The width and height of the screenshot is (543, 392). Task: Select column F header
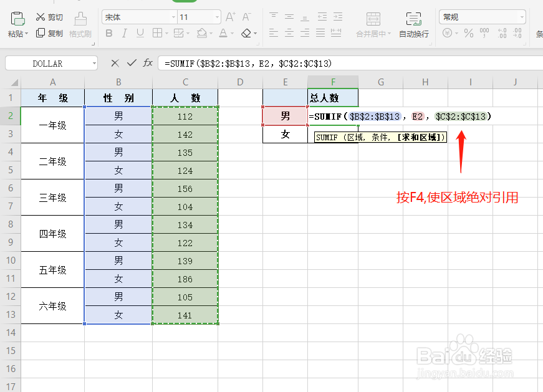333,82
